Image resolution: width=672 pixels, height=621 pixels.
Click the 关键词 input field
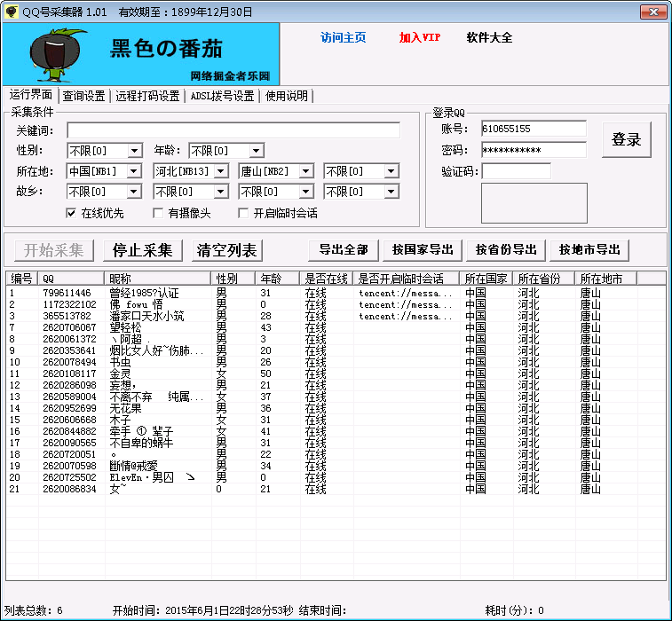(x=233, y=130)
